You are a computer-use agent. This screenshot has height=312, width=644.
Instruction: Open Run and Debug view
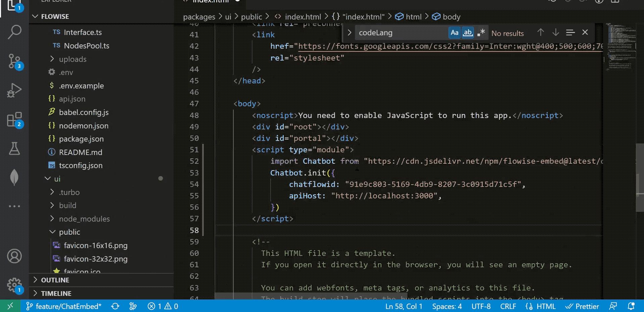(x=14, y=90)
